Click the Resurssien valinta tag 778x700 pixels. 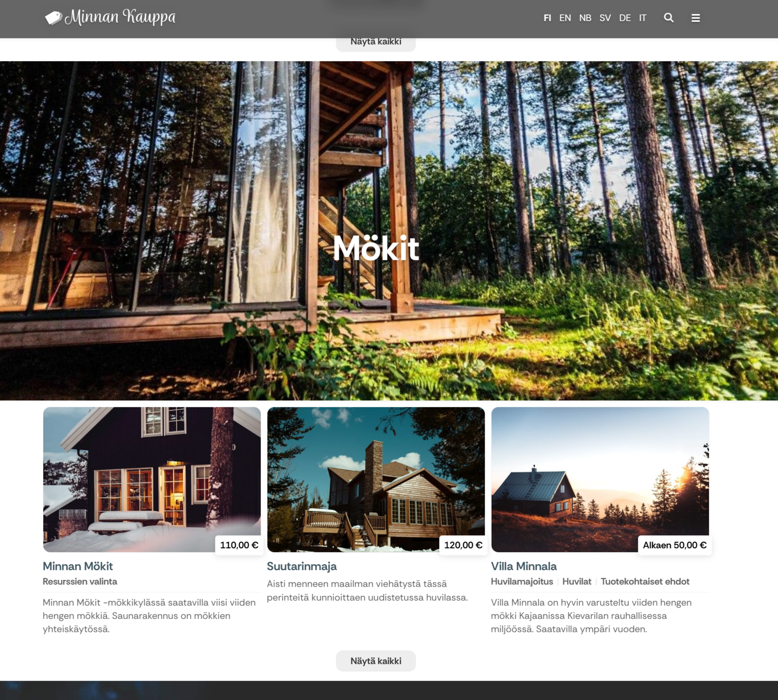click(x=80, y=581)
